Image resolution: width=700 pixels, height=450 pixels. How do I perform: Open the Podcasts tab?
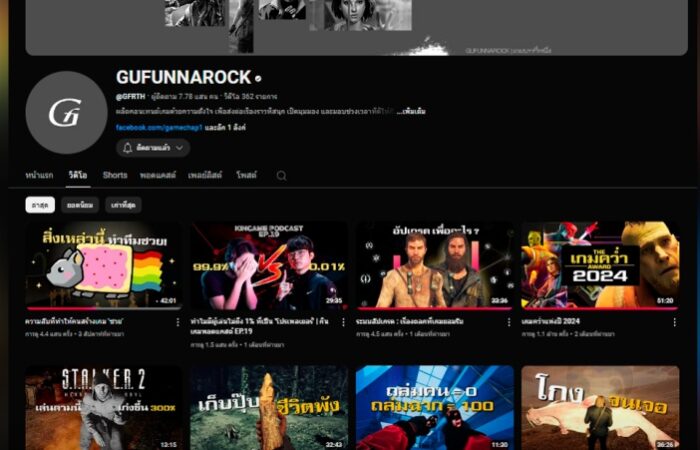pos(158,175)
